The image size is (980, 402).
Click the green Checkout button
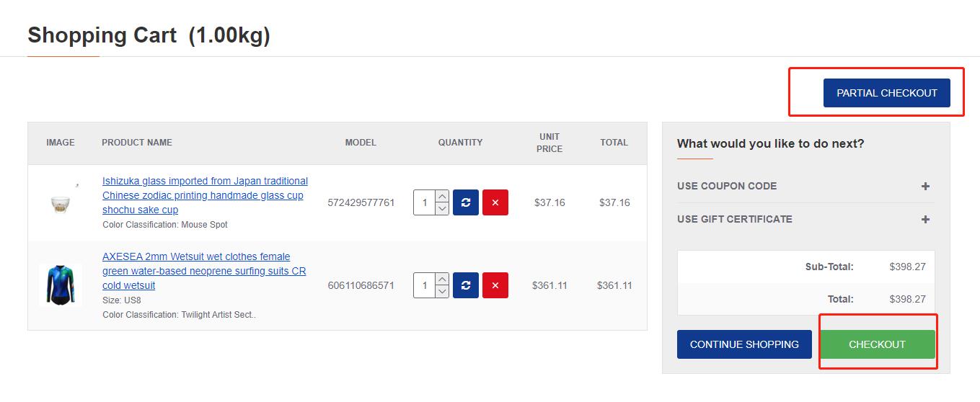click(x=877, y=344)
